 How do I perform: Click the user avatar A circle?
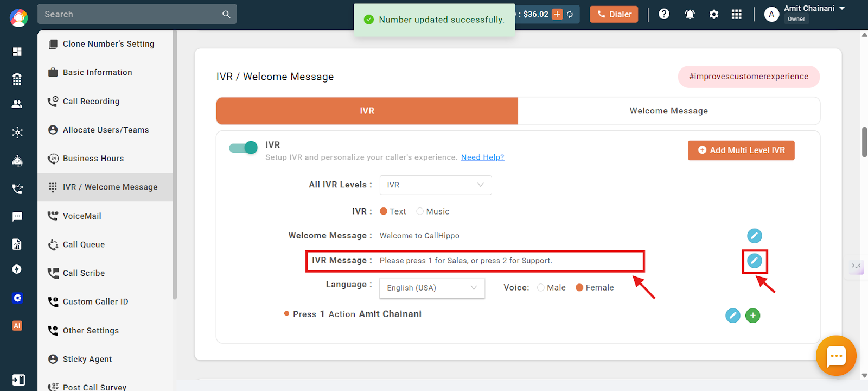tap(771, 14)
